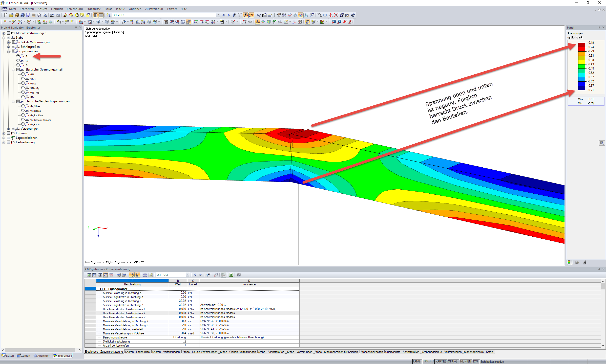Click the Open file folder icon
Image resolution: width=606 pixels, height=364 pixels.
[11, 15]
